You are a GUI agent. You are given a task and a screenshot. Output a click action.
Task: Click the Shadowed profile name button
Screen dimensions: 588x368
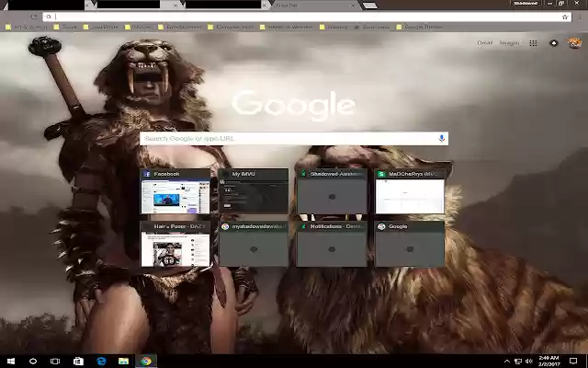(x=526, y=4)
